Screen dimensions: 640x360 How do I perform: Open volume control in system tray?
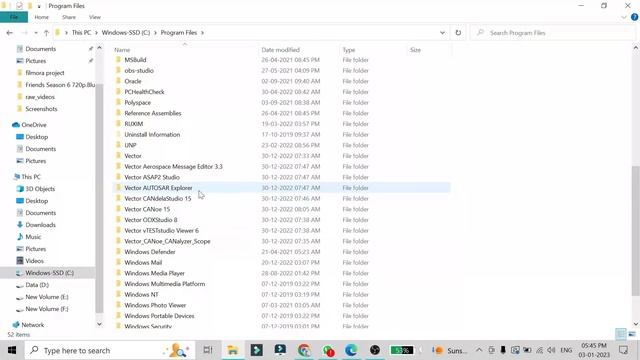click(551, 350)
